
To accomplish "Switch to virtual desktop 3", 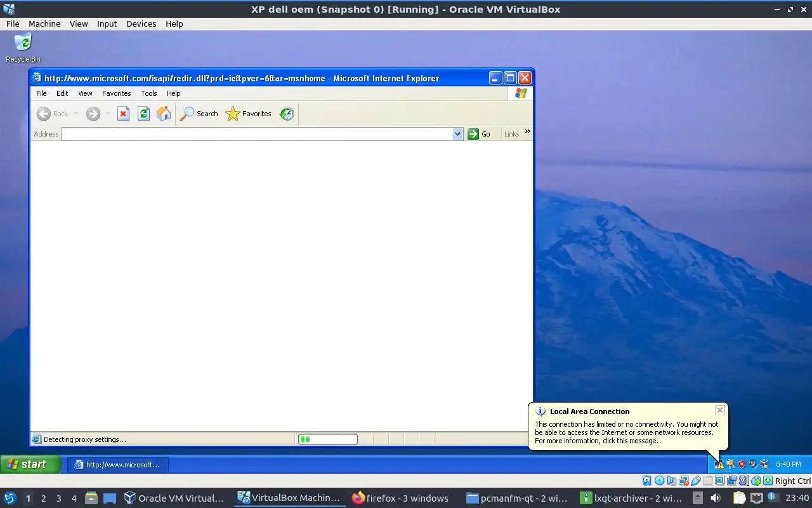I will click(58, 498).
